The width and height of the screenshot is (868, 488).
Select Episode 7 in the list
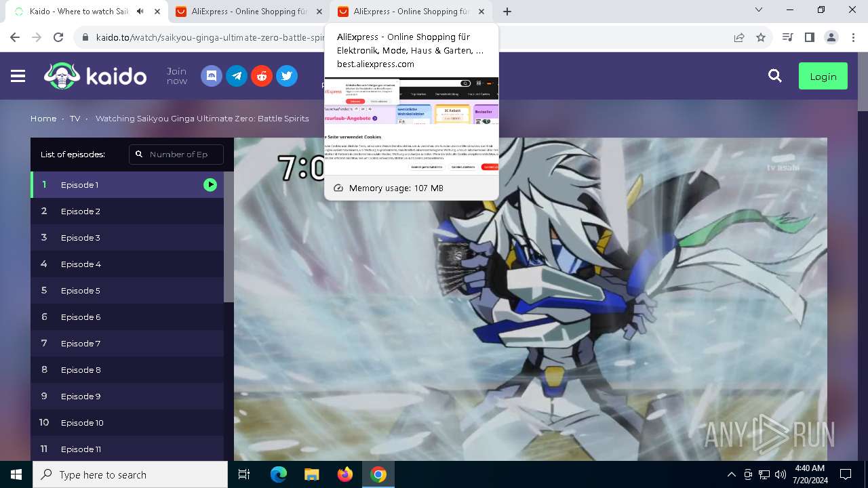click(127, 343)
